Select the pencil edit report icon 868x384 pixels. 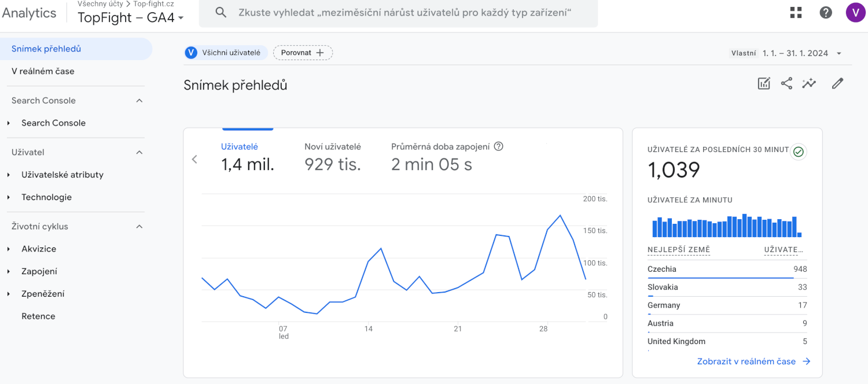pyautogui.click(x=837, y=83)
